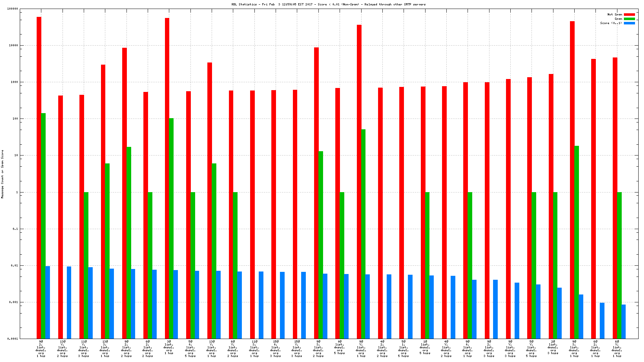The image size is (644, 362).
Task: Click the '5@ 1. list.dnswl.org 5 hops' label
Action: click(404, 349)
